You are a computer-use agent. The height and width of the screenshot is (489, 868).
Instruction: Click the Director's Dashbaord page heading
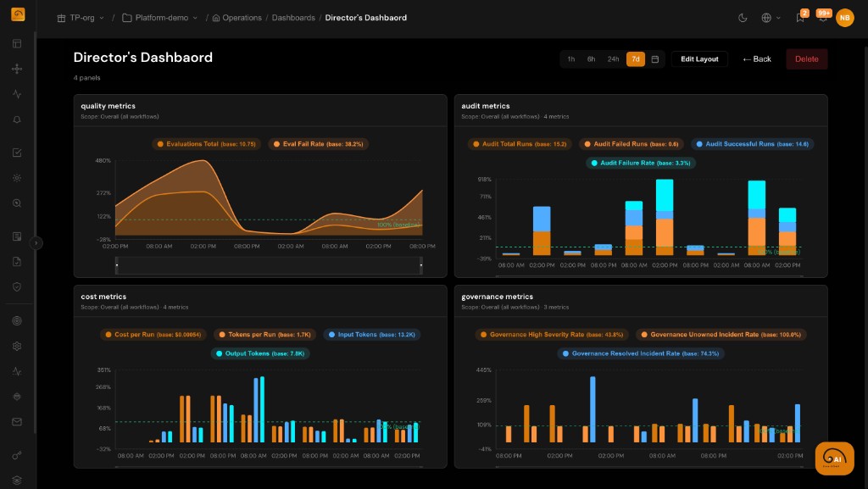(142, 58)
